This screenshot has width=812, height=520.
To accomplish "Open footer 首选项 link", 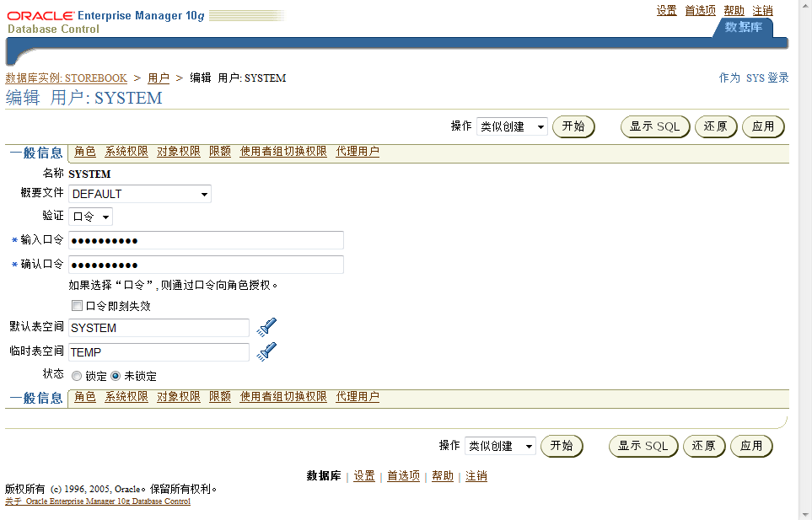I will click(x=403, y=476).
